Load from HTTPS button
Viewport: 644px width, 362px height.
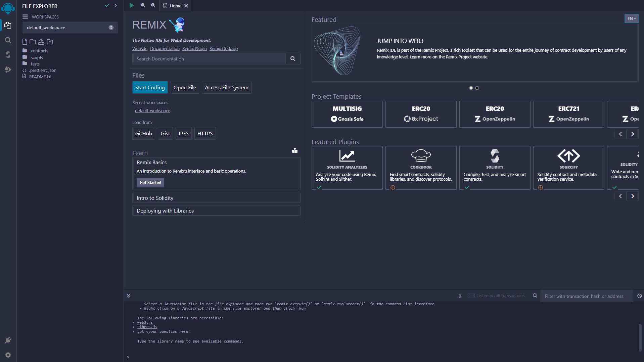[205, 133]
